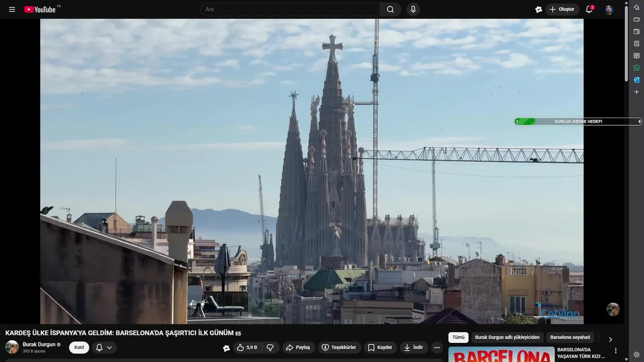Viewport: 644px width, 362px height.
Task: Select Burak Durgun adlı yükleyiciden chip
Action: [x=507, y=337]
